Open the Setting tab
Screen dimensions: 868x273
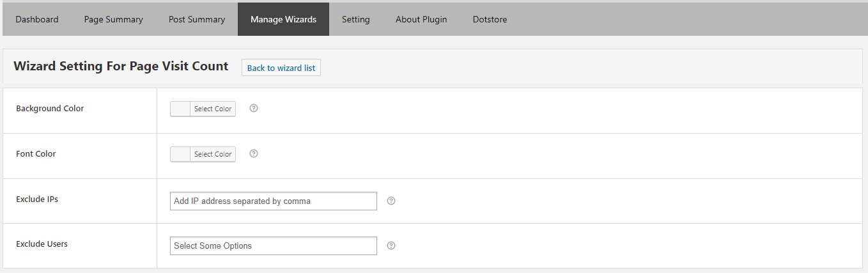(x=356, y=19)
